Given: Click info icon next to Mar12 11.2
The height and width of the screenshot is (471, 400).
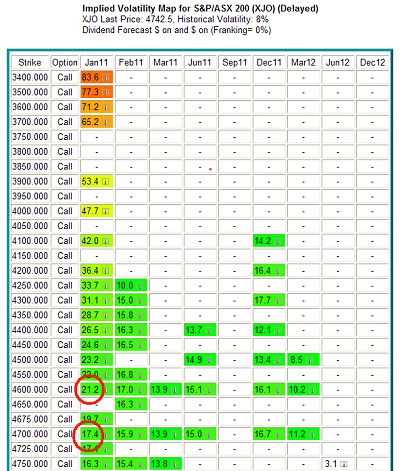Looking at the screenshot, I should click(x=313, y=434).
